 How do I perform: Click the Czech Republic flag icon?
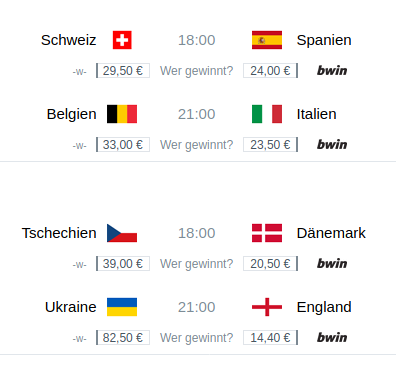pos(122,233)
